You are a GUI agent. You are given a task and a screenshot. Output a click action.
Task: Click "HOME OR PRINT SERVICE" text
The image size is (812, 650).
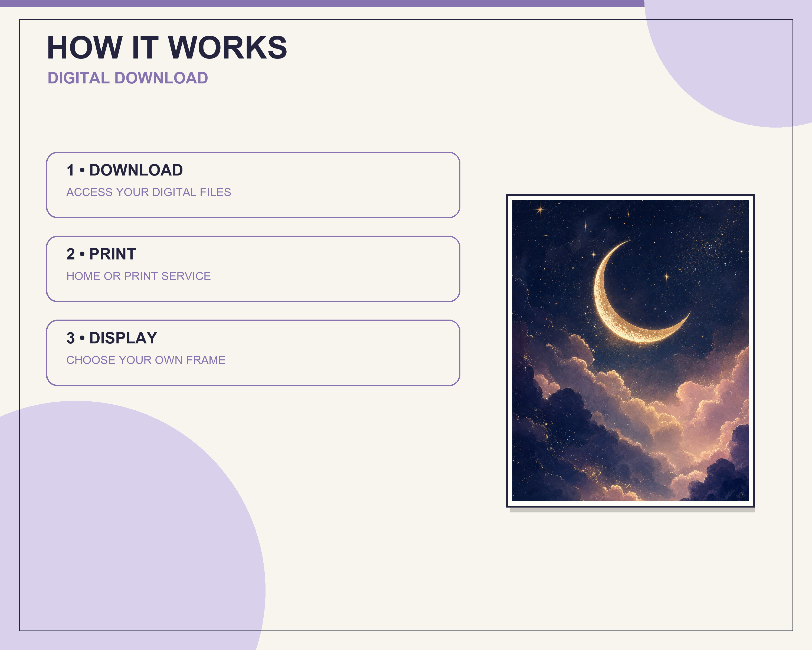(139, 276)
